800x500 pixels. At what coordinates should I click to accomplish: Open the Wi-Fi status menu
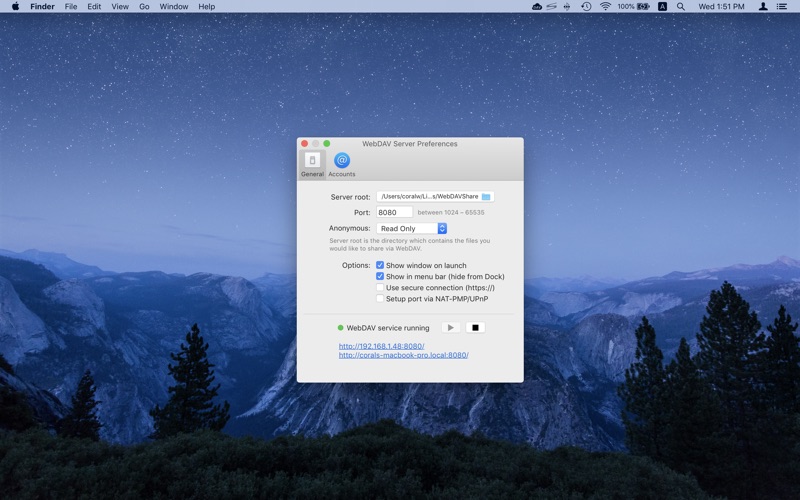(x=605, y=7)
